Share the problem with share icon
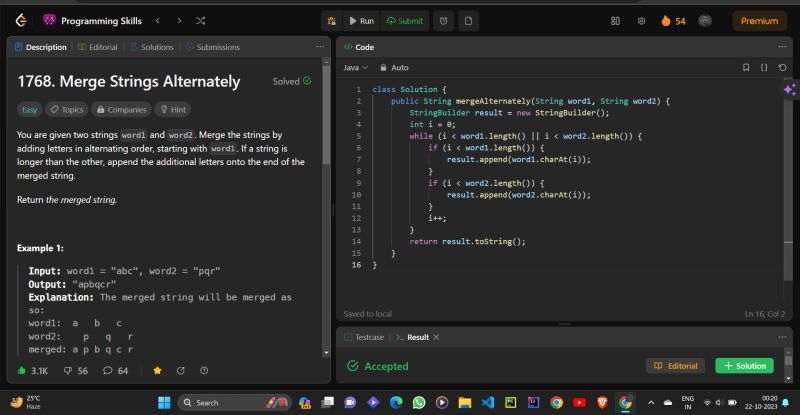800x415 pixels. pos(180,371)
